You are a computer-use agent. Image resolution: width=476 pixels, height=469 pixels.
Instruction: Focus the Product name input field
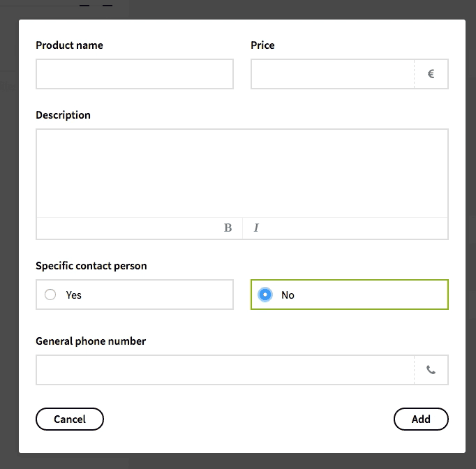tap(135, 74)
